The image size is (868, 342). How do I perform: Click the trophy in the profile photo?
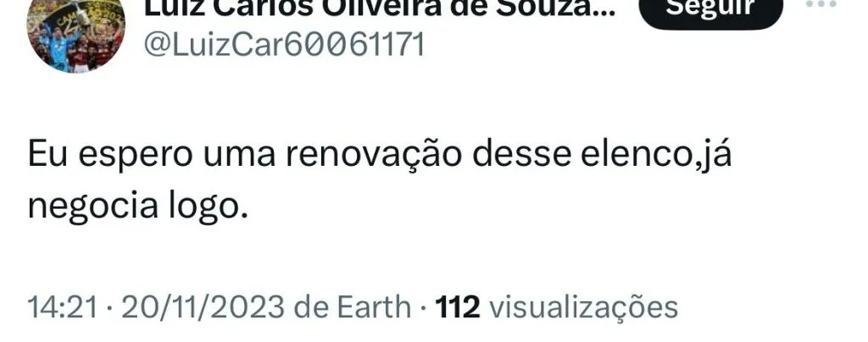83,15
